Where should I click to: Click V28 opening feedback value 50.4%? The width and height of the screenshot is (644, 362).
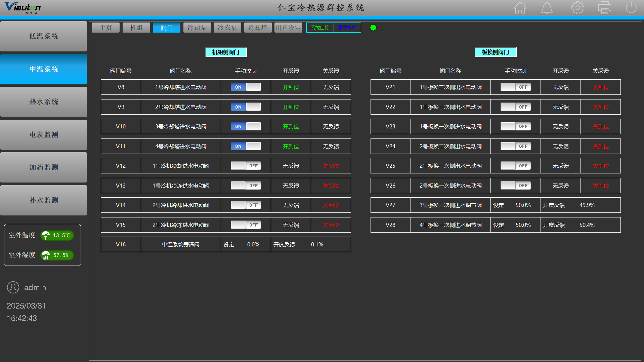coord(587,225)
